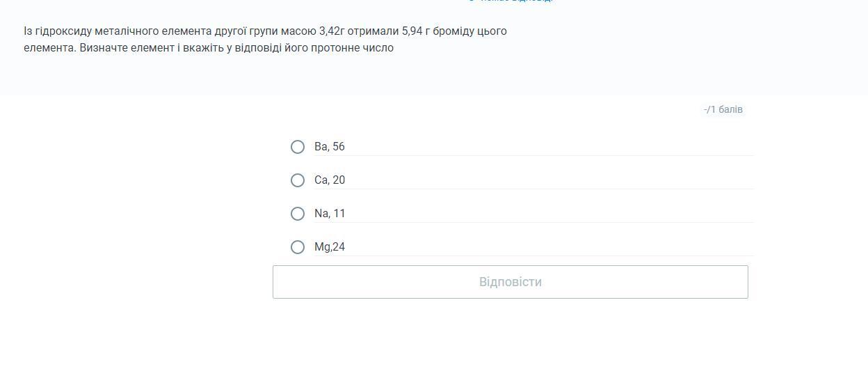Screen dimensions: 868x385
Task: Click question line starting 'елемента. Визначте'
Action: (x=209, y=48)
